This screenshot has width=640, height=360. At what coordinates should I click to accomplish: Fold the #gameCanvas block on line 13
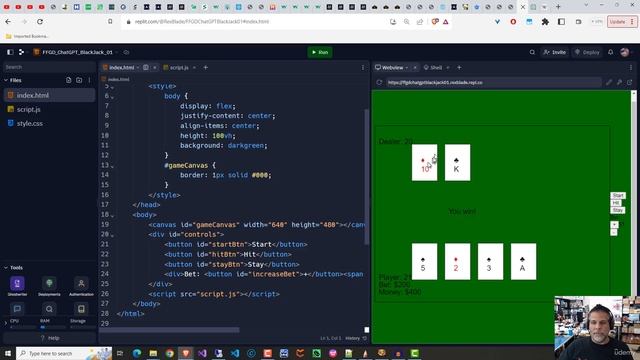[112, 166]
